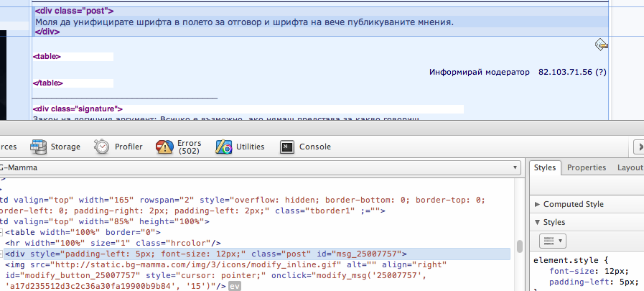Open the BG-Mamma document dropdown
Screen dimensions: 644x291
pos(515,167)
